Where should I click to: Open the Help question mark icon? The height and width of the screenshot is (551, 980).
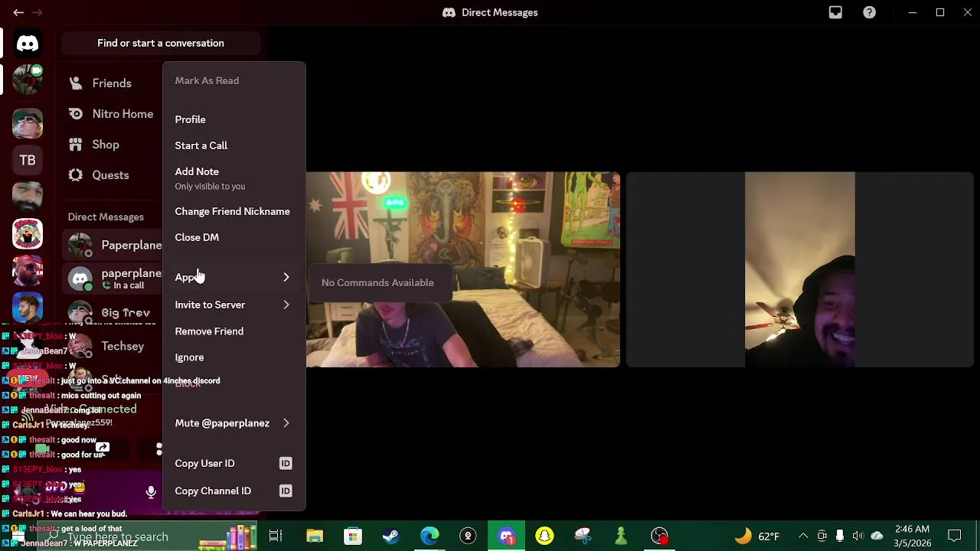pos(870,12)
